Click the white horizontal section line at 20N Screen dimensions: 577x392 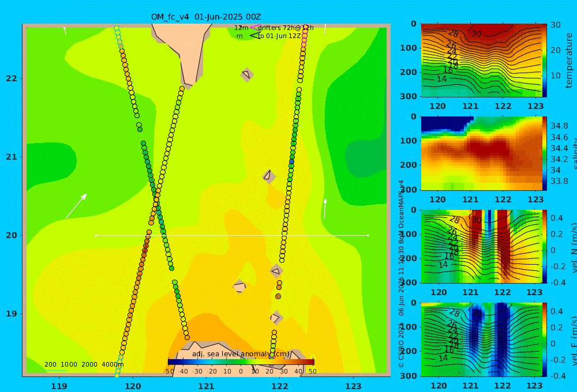[232, 235]
